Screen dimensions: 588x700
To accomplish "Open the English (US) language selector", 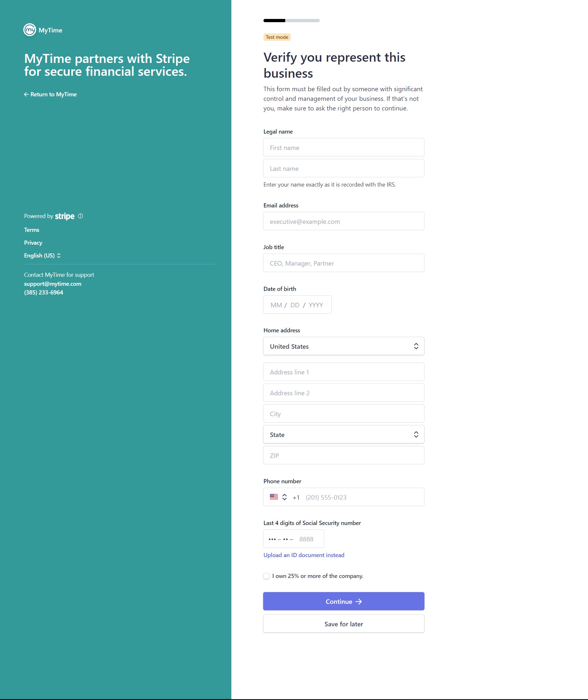I will [42, 256].
